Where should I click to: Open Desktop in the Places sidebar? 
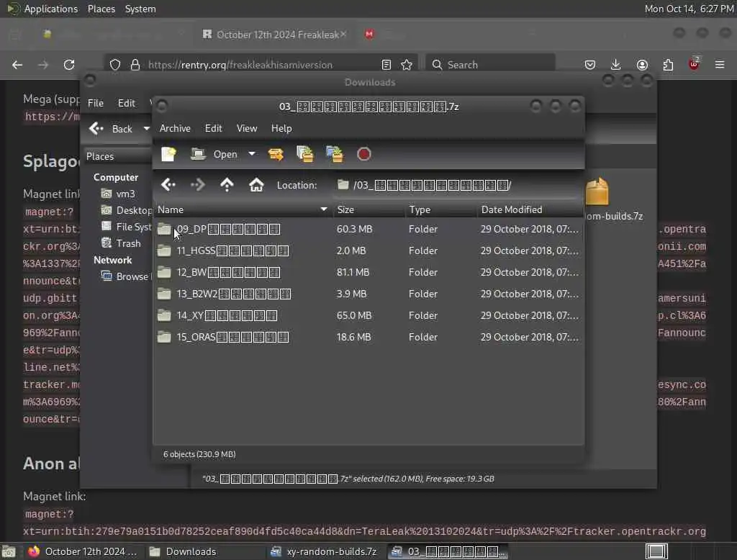126,210
